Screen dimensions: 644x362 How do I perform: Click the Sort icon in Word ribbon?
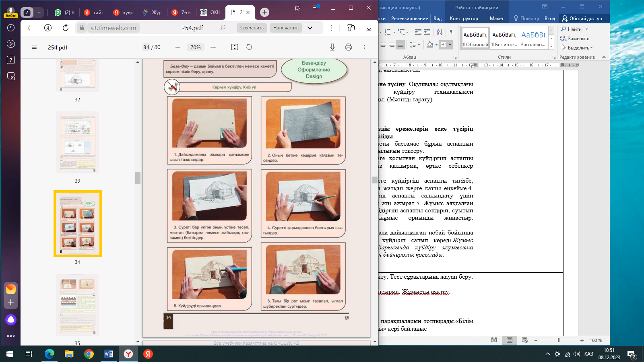pyautogui.click(x=440, y=32)
